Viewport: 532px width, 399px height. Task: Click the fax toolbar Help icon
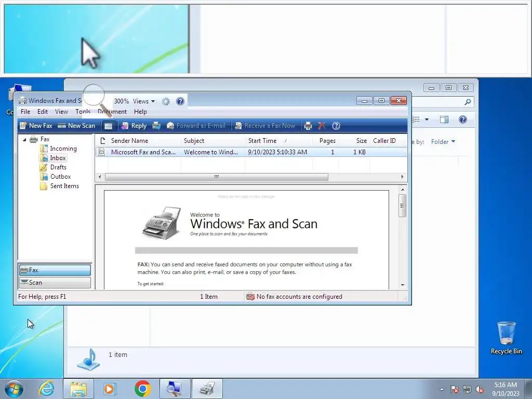336,126
